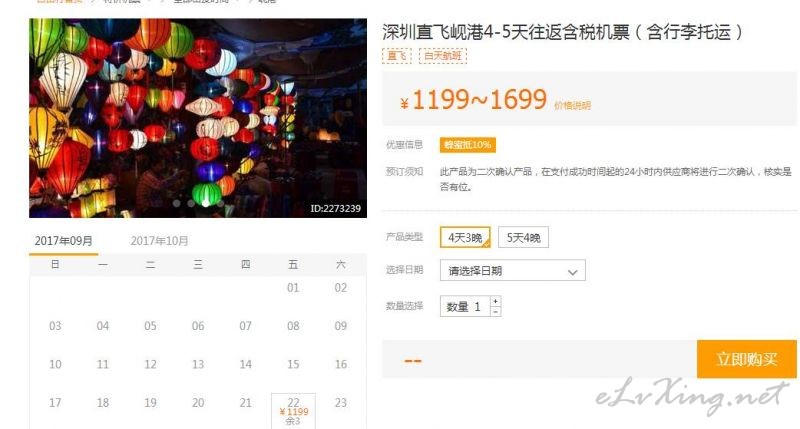Switch to the 2017年10月 calendar tab
Image resolution: width=800 pixels, height=429 pixels.
(159, 241)
